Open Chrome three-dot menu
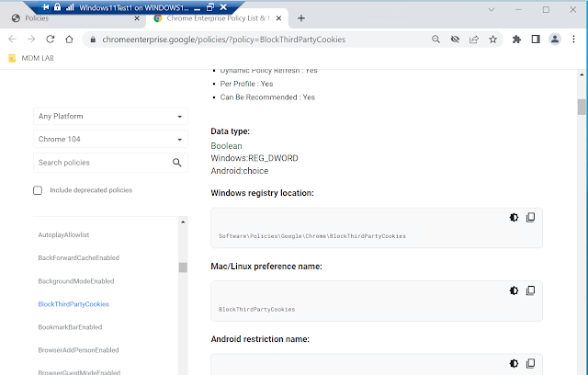Image resolution: width=588 pixels, height=375 pixels. pyautogui.click(x=573, y=39)
